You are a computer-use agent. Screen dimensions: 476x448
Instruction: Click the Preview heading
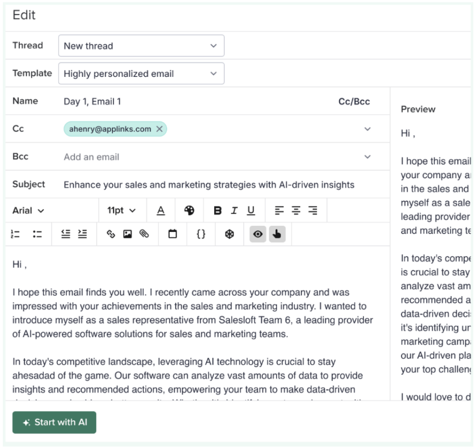418,109
